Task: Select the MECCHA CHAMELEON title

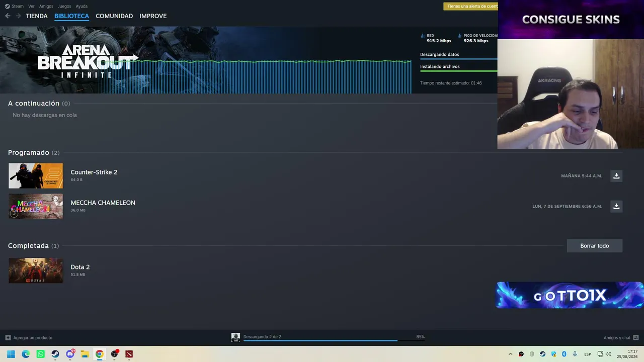Action: (x=103, y=203)
